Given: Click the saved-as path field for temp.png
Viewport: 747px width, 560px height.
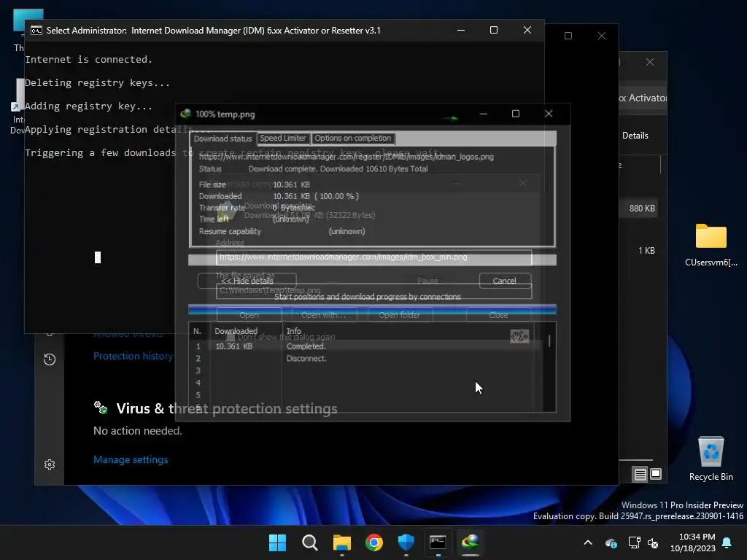Looking at the screenshot, I should click(374, 290).
